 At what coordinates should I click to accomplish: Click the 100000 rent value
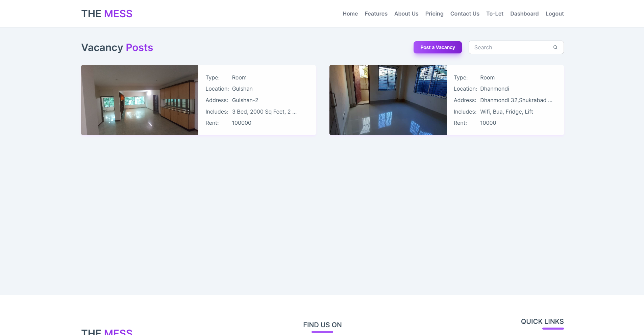tap(242, 123)
